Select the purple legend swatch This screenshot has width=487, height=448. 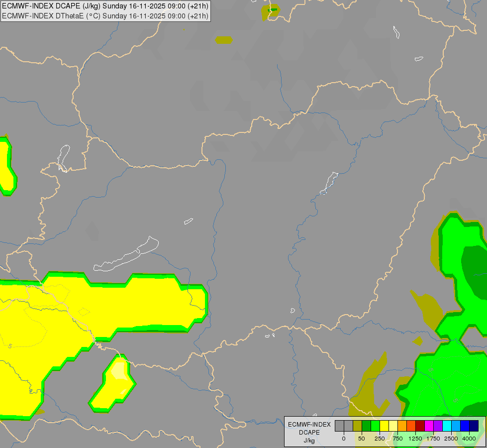pyautogui.click(x=438, y=426)
